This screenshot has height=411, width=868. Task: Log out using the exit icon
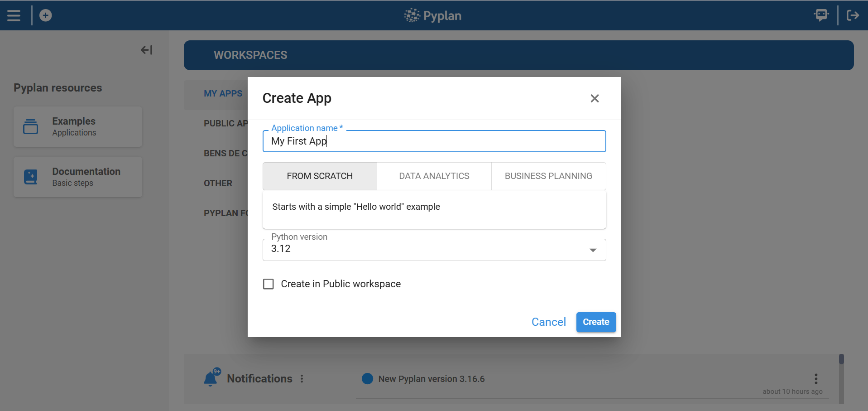coord(853,15)
